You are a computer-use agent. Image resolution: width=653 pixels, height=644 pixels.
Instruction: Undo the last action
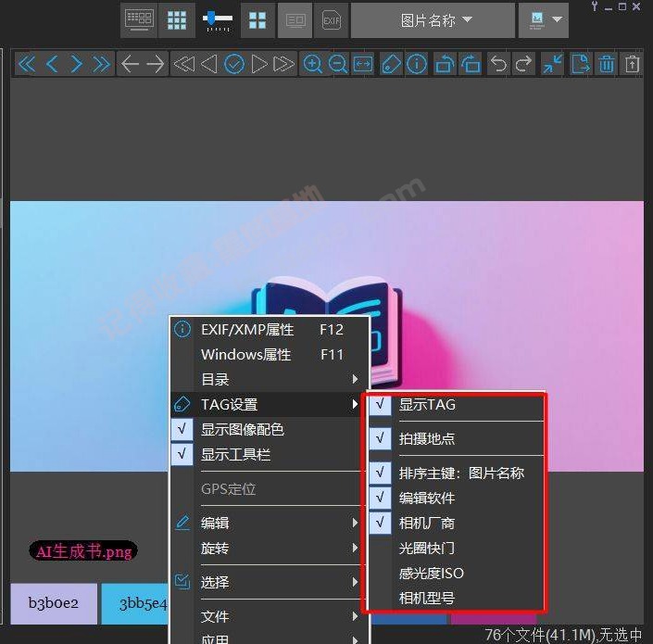point(498,64)
